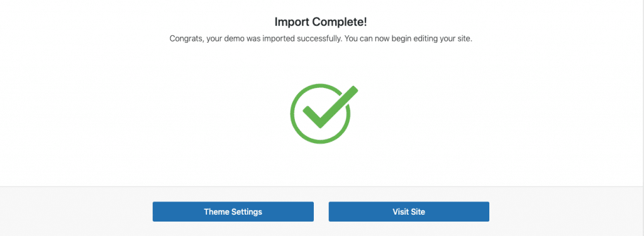Image resolution: width=644 pixels, height=236 pixels.
Task: Click the divider line above the footer
Action: tap(322, 186)
